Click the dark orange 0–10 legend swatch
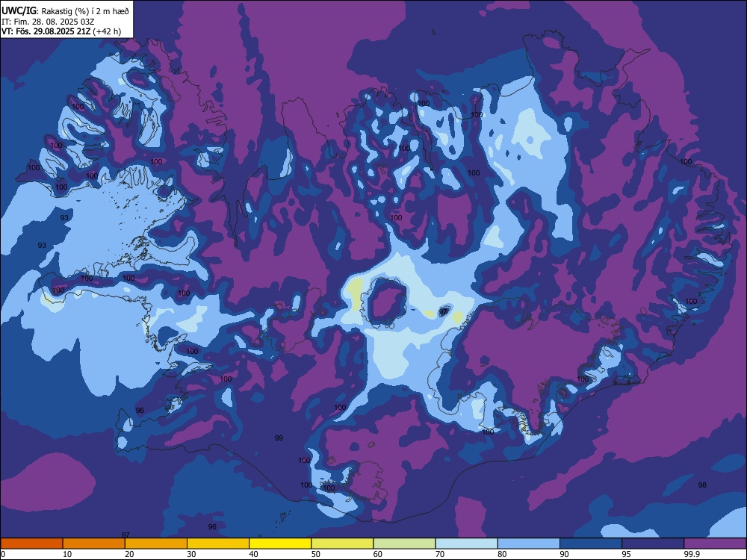Image resolution: width=747 pixels, height=560 pixels. 31,544
